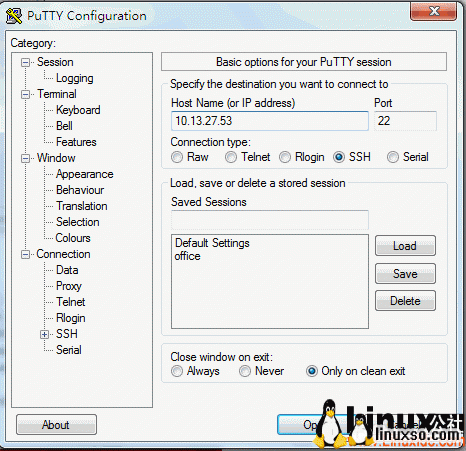Open the Bell settings category
Viewport: 466px width, 451px height.
coord(64,126)
